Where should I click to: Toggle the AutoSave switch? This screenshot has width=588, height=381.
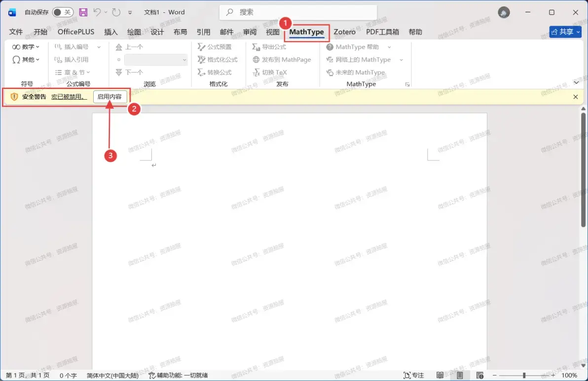click(62, 12)
